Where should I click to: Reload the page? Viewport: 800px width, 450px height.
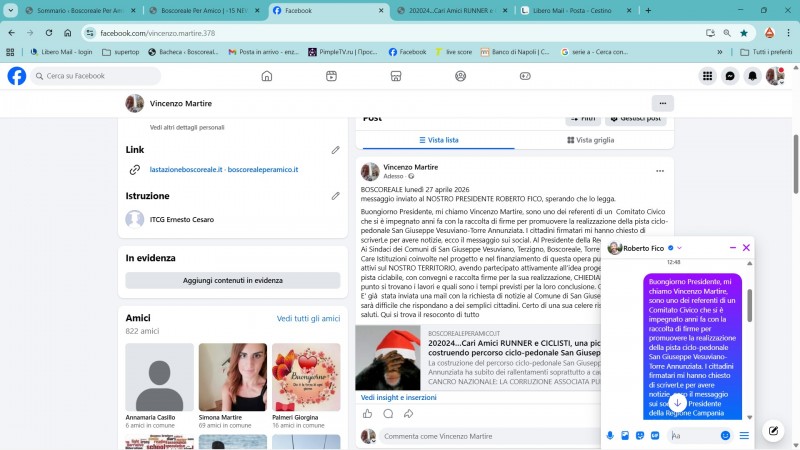point(48,33)
